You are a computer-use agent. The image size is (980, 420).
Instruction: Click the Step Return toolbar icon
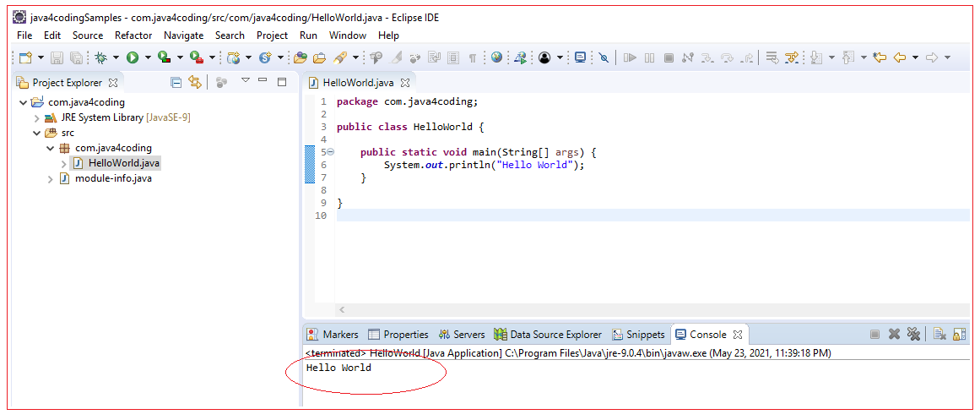coord(746,57)
